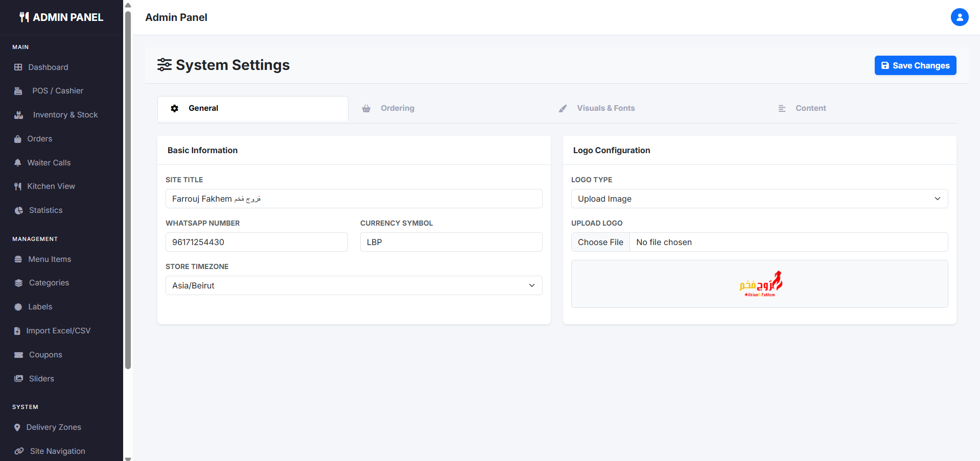980x461 pixels.
Task: Click the Kitchen View utensils icon
Action: [x=18, y=186]
